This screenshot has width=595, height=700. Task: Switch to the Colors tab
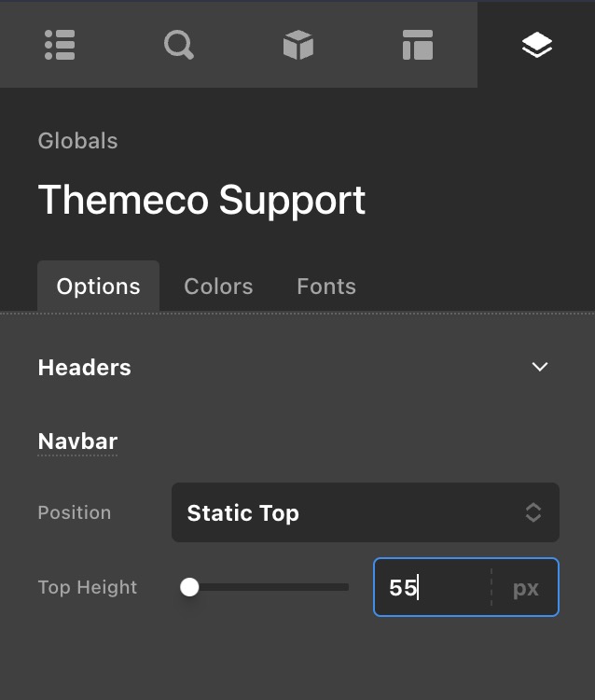[x=218, y=287]
